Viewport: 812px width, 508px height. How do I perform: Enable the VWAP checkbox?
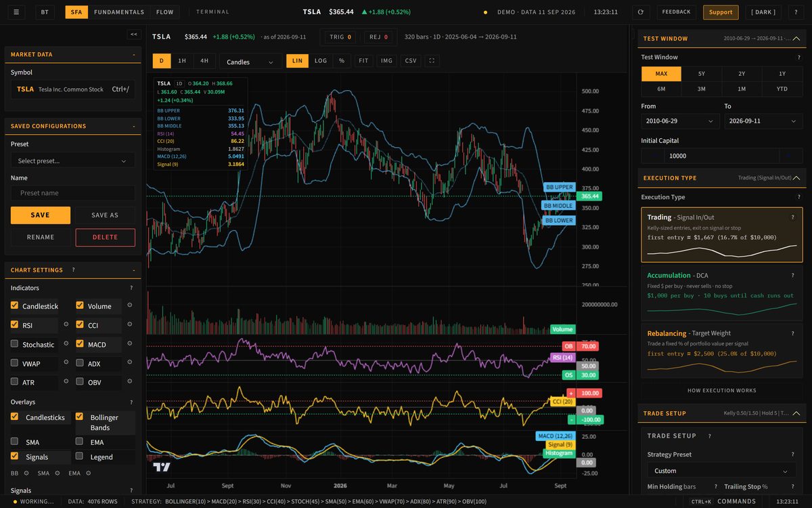(15, 363)
